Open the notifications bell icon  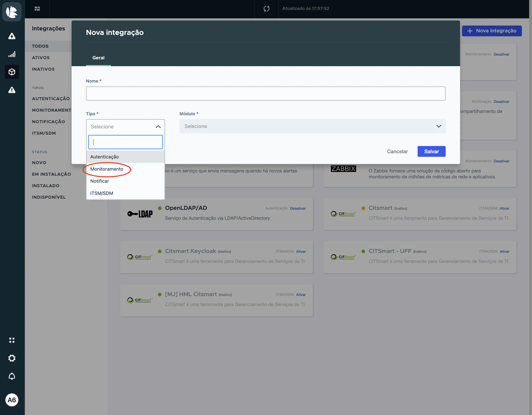click(12, 376)
